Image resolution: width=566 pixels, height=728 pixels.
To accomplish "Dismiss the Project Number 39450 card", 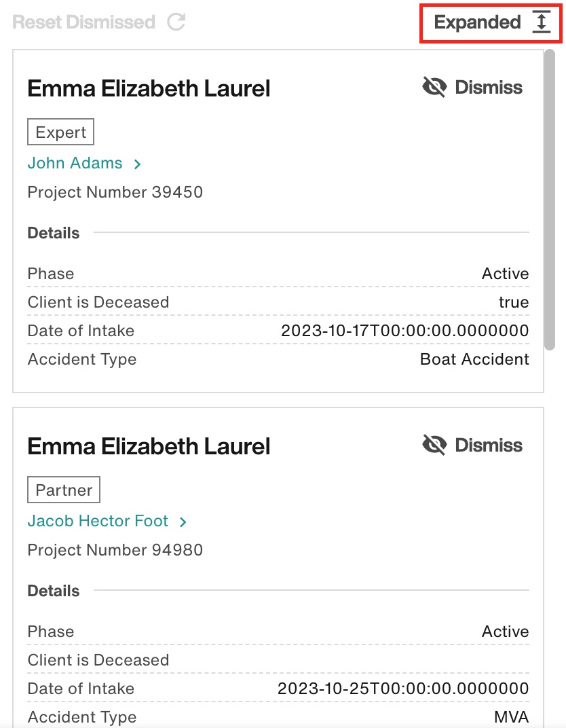I will tap(472, 87).
